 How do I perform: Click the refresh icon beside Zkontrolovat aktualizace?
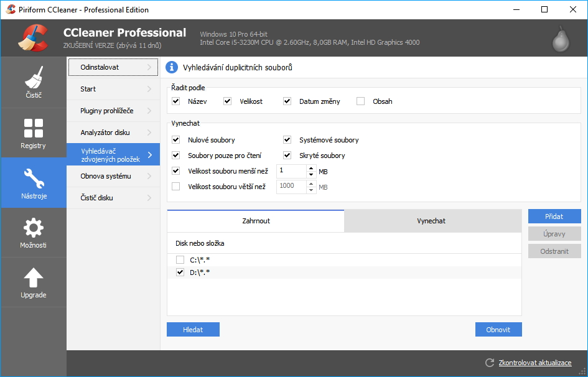[x=490, y=363]
